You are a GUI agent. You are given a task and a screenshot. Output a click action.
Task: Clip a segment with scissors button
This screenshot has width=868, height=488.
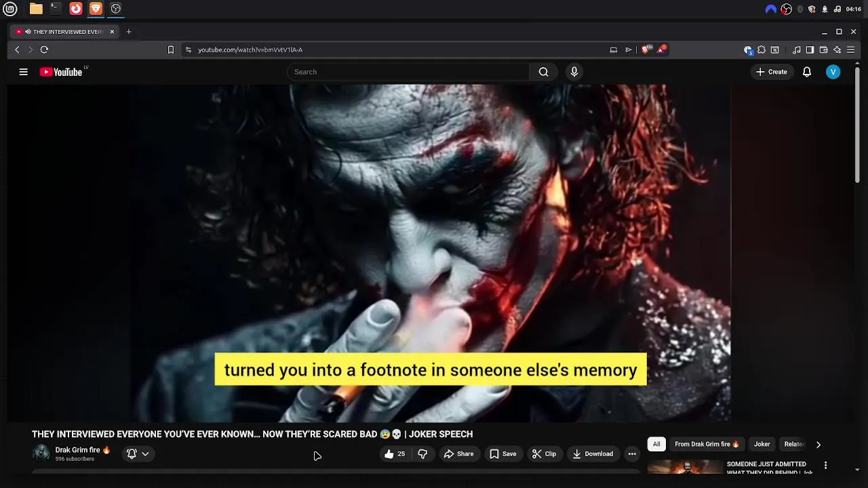[x=544, y=454]
